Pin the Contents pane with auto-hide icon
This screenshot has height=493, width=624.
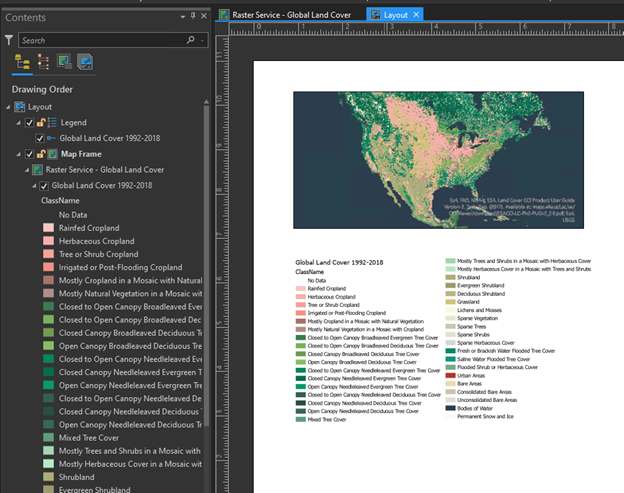pyautogui.click(x=193, y=16)
